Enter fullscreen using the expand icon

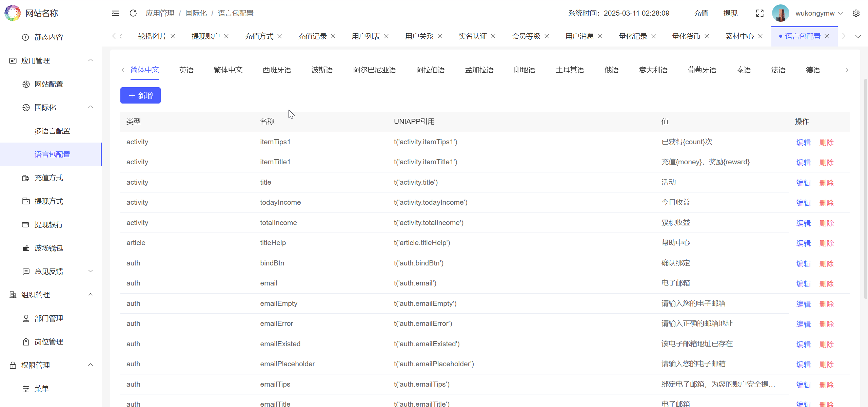(x=760, y=13)
